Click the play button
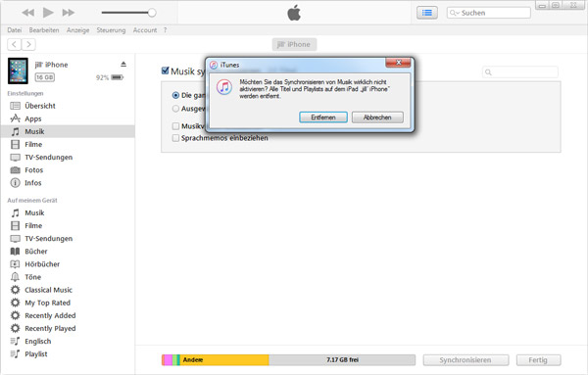The width and height of the screenshot is (588, 375). (48, 13)
